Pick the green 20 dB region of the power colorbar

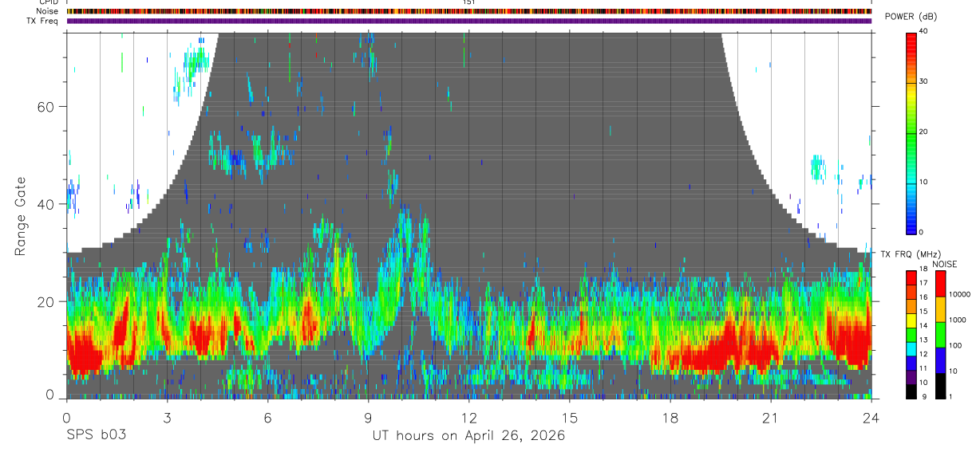[x=911, y=132]
